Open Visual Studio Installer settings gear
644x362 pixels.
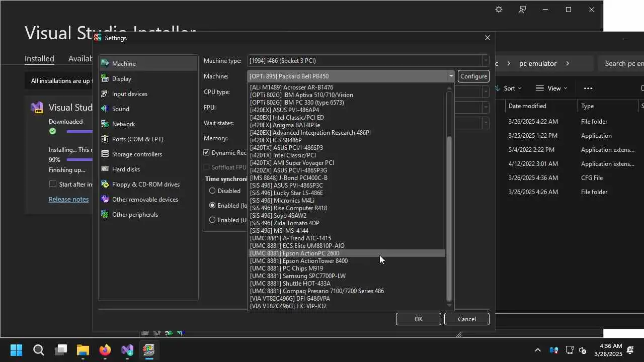499,10
